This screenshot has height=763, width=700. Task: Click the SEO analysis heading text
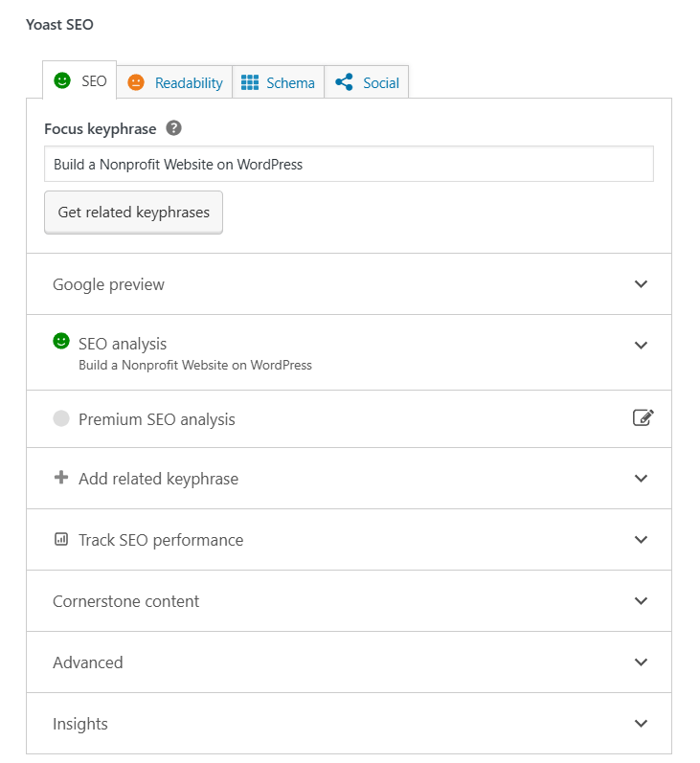coord(123,344)
